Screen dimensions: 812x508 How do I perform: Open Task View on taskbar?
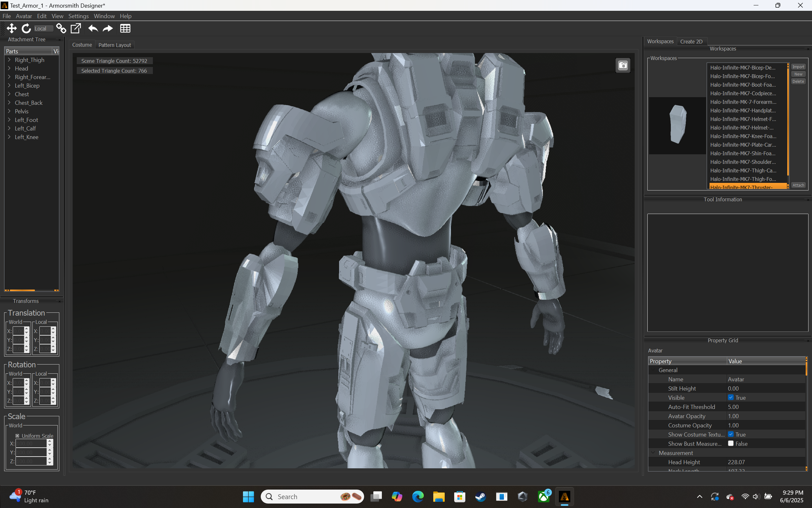point(376,497)
